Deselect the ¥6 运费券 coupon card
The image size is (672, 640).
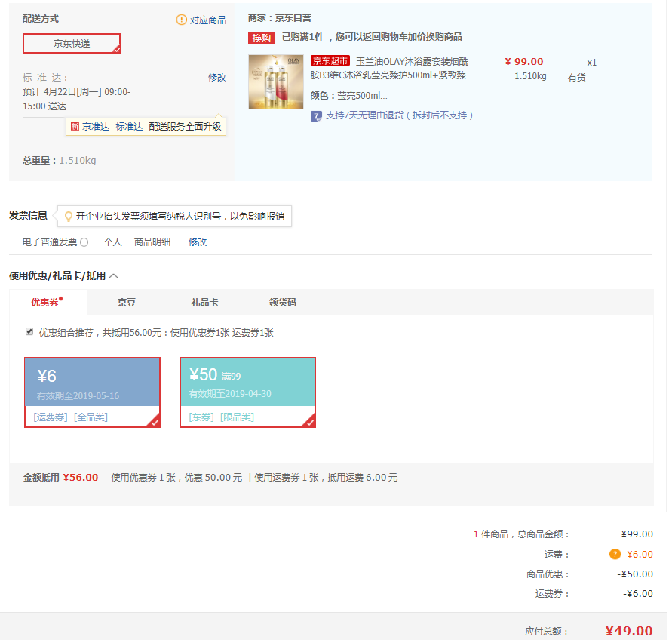[x=92, y=392]
